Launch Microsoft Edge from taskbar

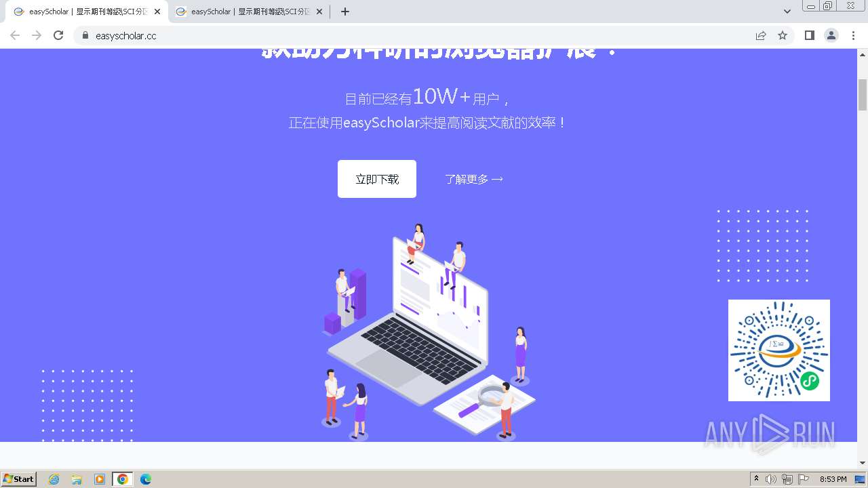(x=146, y=479)
